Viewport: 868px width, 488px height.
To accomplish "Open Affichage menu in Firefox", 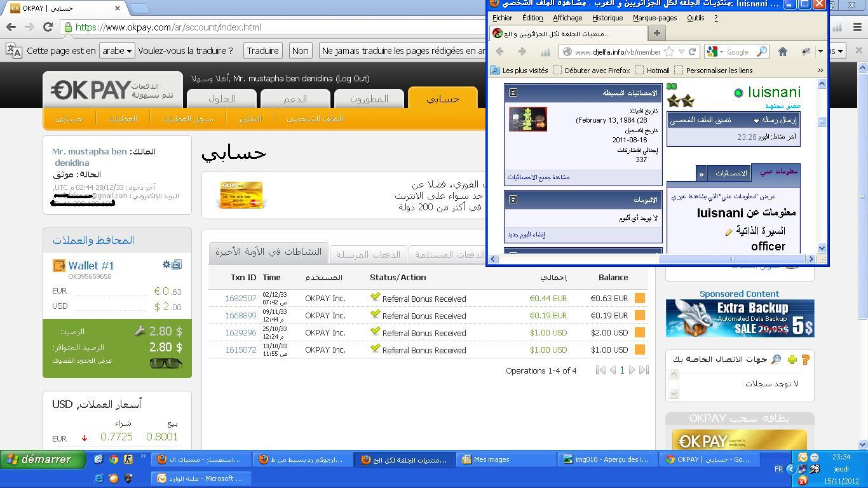I will coord(567,18).
